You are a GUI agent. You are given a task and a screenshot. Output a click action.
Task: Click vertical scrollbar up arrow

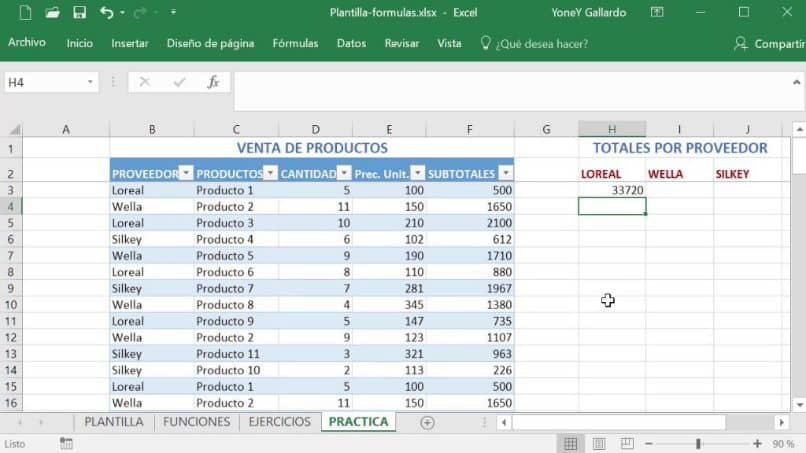(x=799, y=130)
